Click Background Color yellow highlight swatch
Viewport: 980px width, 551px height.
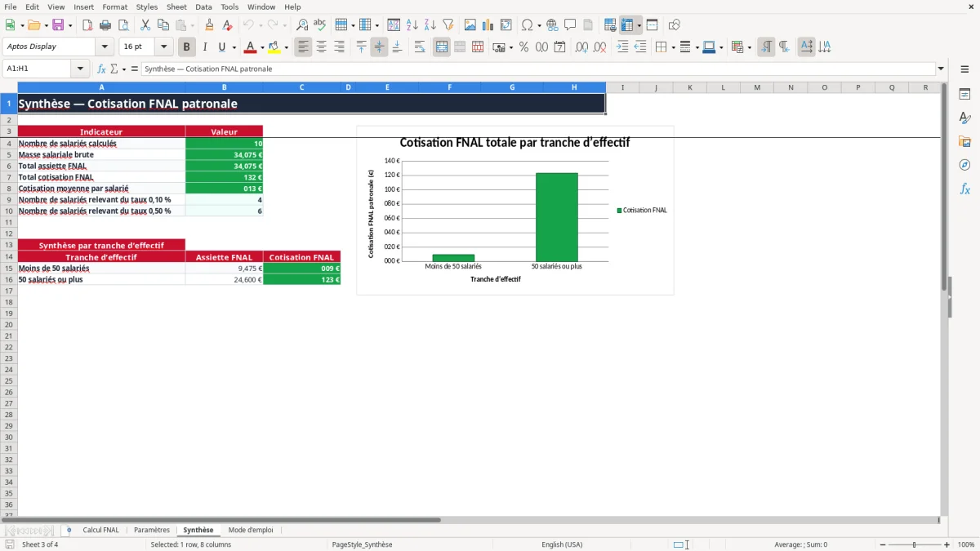[x=274, y=47]
